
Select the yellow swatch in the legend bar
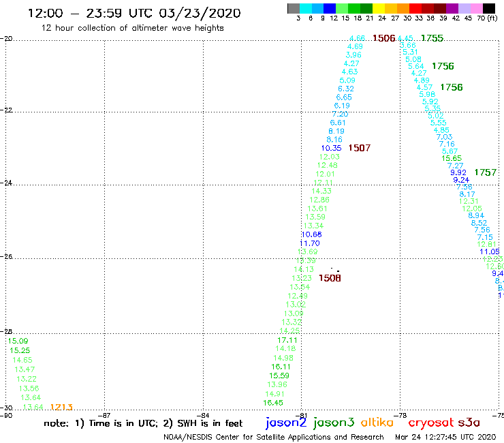[x=379, y=8]
